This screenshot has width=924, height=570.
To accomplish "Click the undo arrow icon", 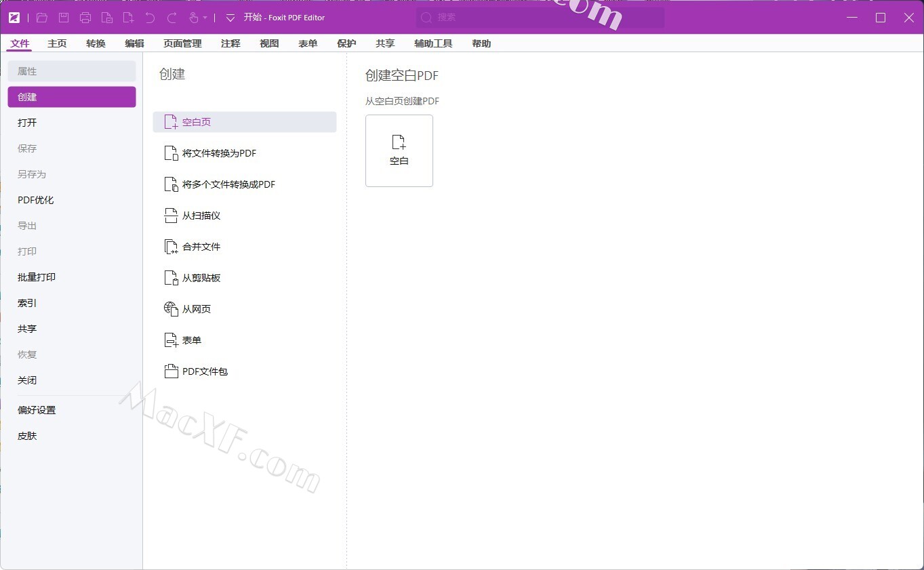I will coord(150,18).
